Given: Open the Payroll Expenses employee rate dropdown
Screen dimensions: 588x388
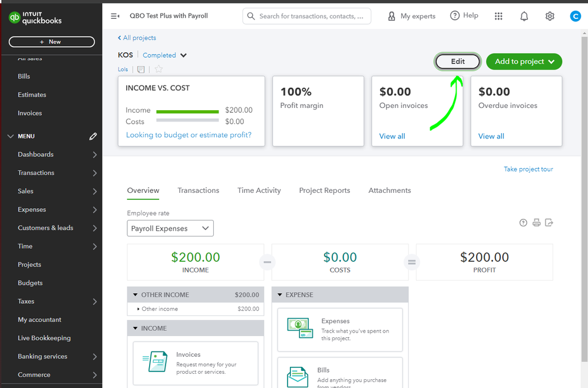Looking at the screenshot, I should (x=170, y=228).
